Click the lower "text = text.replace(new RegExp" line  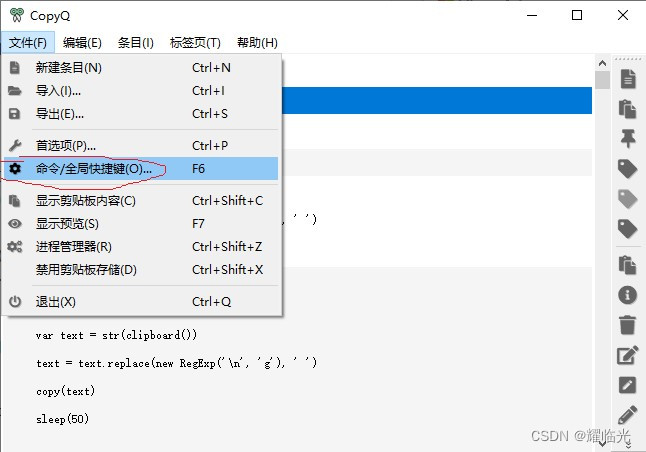coord(176,363)
